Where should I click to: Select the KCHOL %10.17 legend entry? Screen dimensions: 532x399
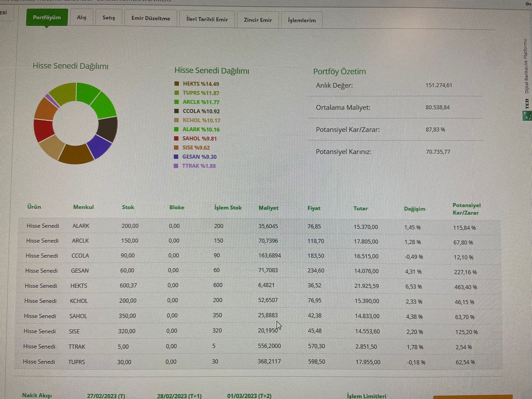coord(201,121)
